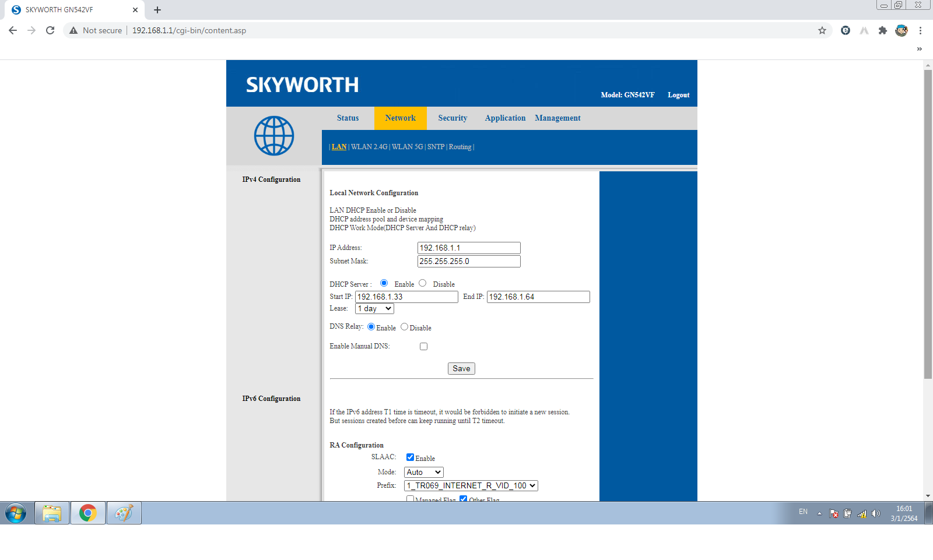933x560 pixels.
Task: Open the Chrome profile avatar
Action: click(x=902, y=30)
